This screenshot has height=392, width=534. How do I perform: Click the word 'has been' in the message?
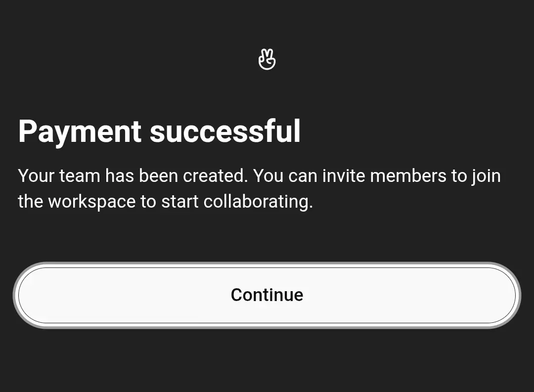(141, 176)
